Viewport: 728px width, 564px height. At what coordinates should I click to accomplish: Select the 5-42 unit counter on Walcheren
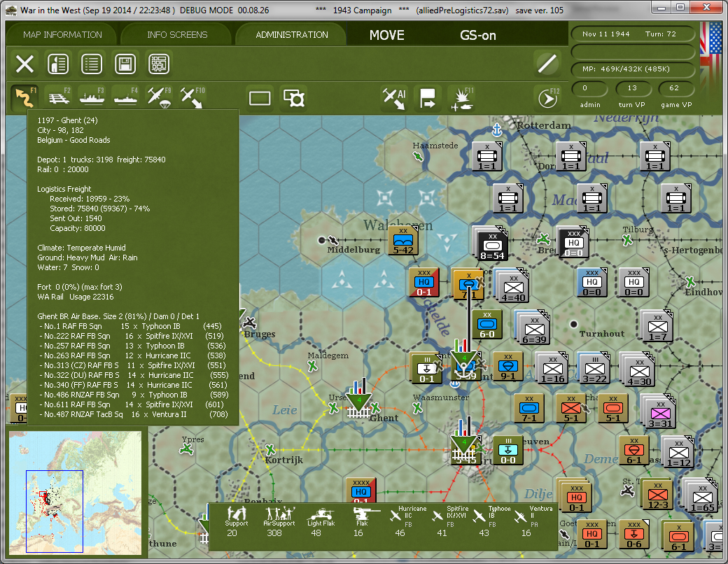[402, 241]
